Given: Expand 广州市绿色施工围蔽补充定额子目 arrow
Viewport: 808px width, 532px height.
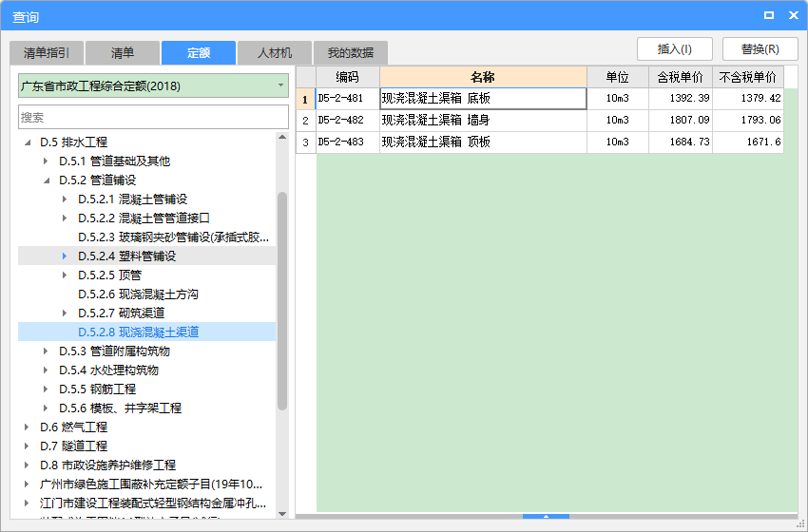Looking at the screenshot, I should coord(27,484).
